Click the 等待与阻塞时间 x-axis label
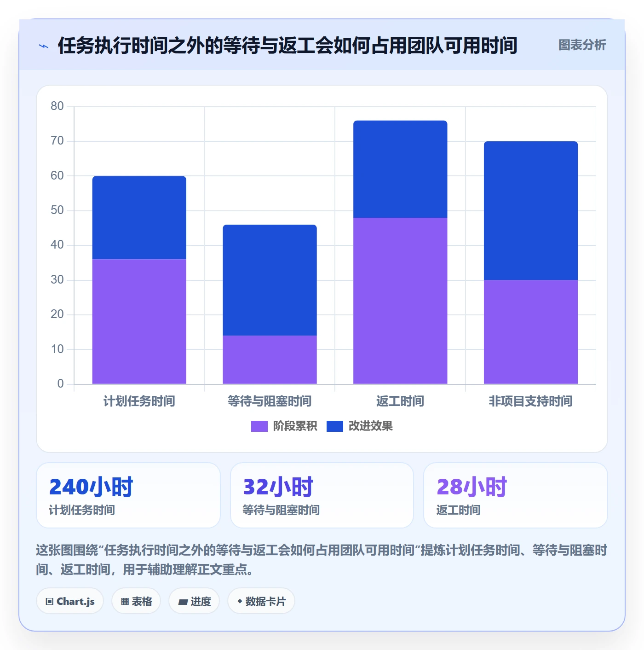 click(270, 401)
